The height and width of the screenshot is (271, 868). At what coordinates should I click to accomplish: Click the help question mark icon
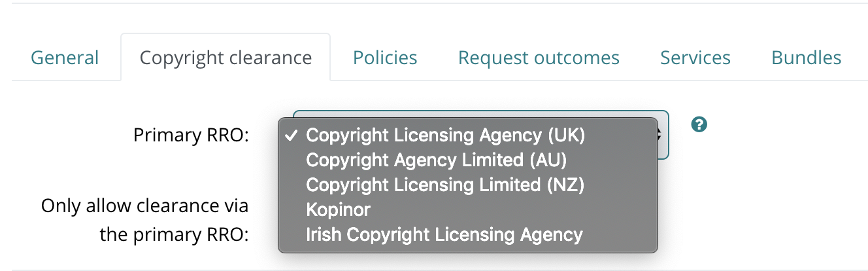tap(699, 124)
